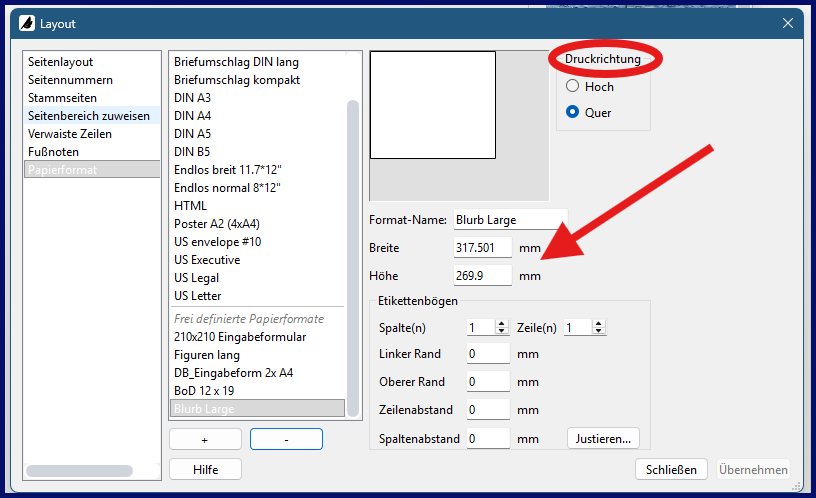This screenshot has width=816, height=498.
Task: Click the Höhe height input field
Action: 482,275
